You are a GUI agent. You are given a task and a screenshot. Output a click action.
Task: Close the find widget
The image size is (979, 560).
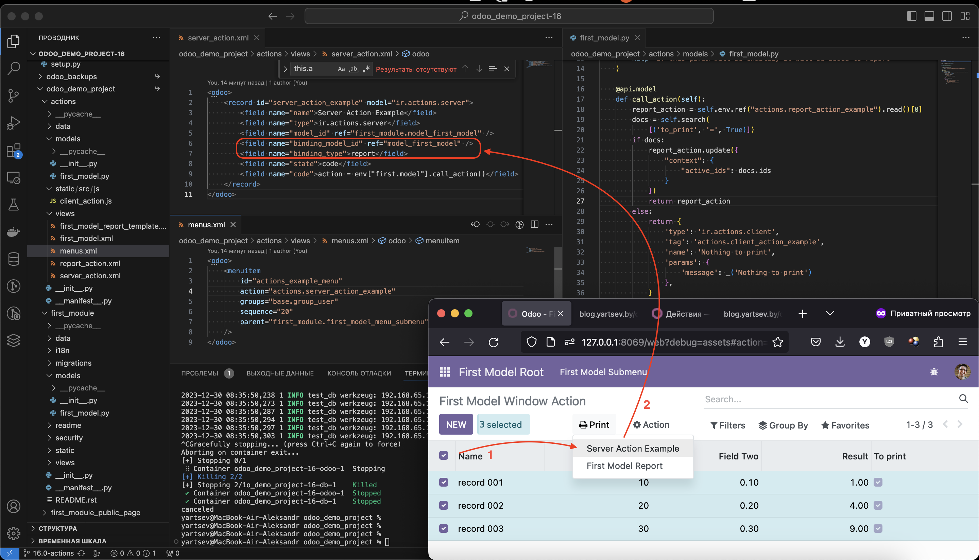pyautogui.click(x=506, y=69)
